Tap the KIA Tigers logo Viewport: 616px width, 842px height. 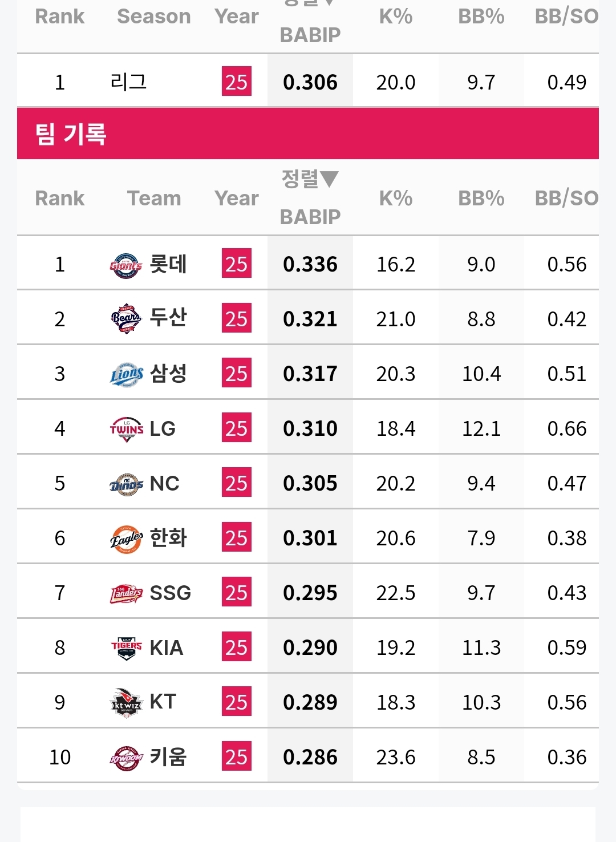point(126,648)
